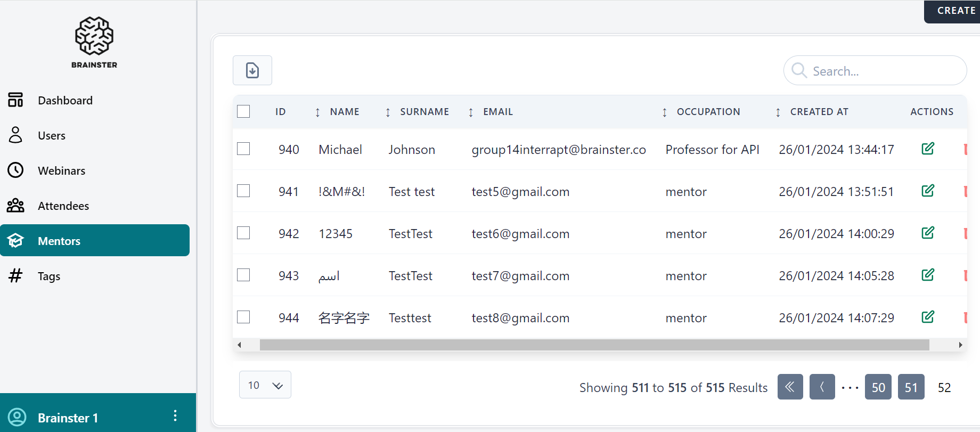Toggle the select-all header checkbox
Screen dimensions: 980x432
[243, 111]
